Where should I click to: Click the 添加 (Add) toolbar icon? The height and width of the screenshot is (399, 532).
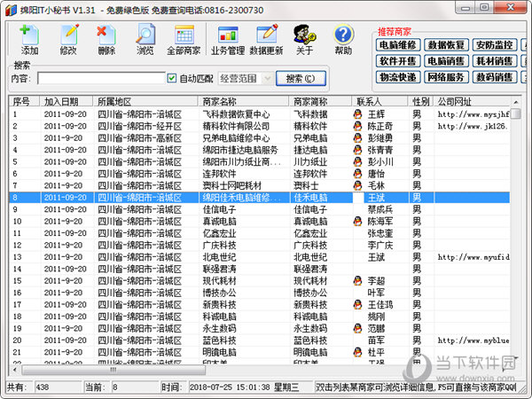pyautogui.click(x=29, y=40)
